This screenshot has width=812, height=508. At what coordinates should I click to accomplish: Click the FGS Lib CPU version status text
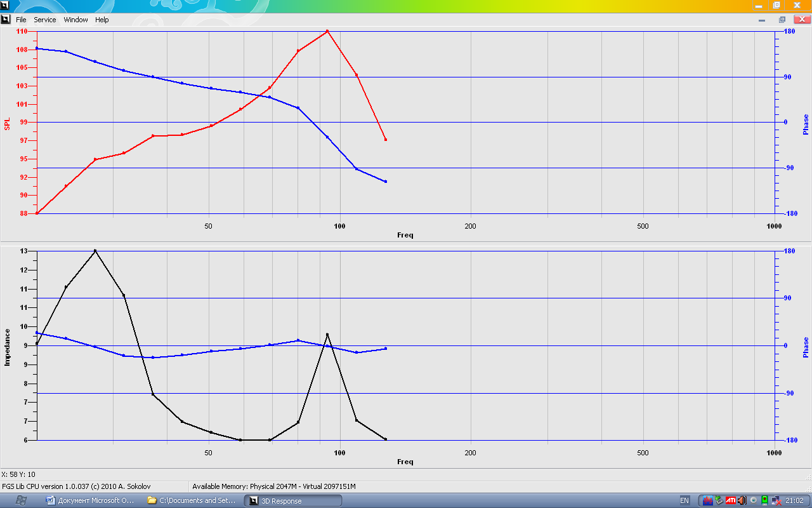76,486
